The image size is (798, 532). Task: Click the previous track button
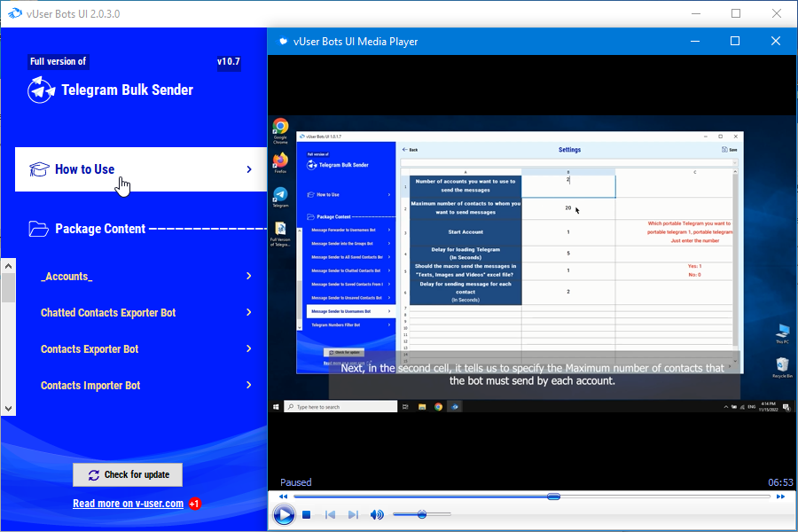[330, 514]
